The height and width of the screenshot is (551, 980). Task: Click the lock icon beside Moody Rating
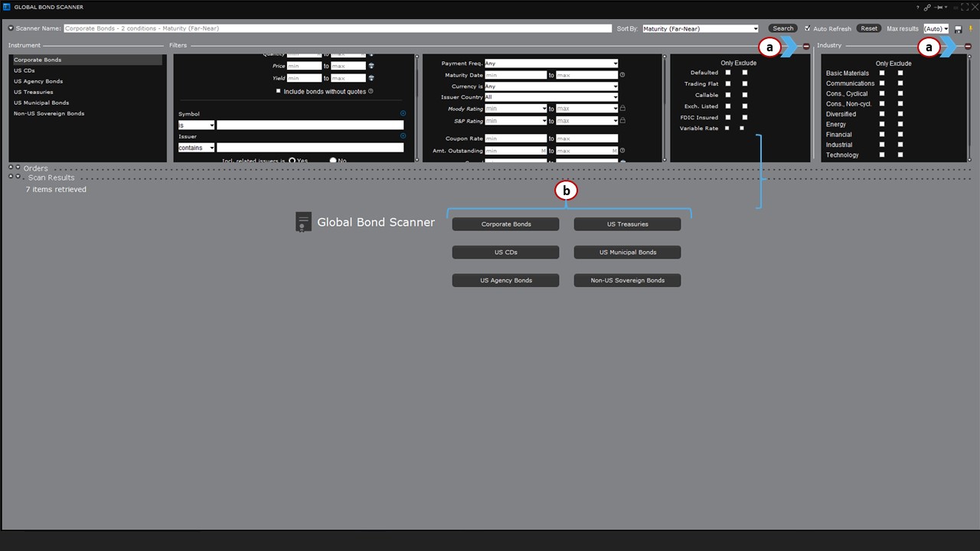tap(622, 109)
